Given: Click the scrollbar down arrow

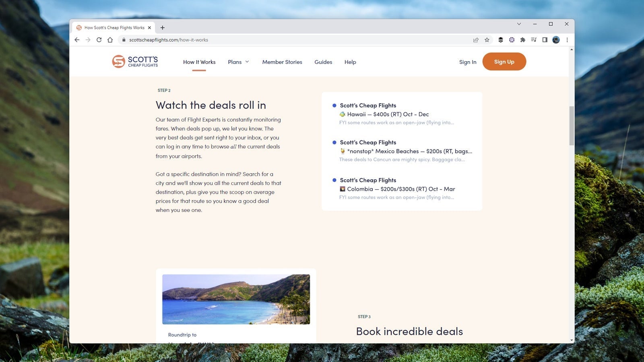Looking at the screenshot, I should click(572, 340).
